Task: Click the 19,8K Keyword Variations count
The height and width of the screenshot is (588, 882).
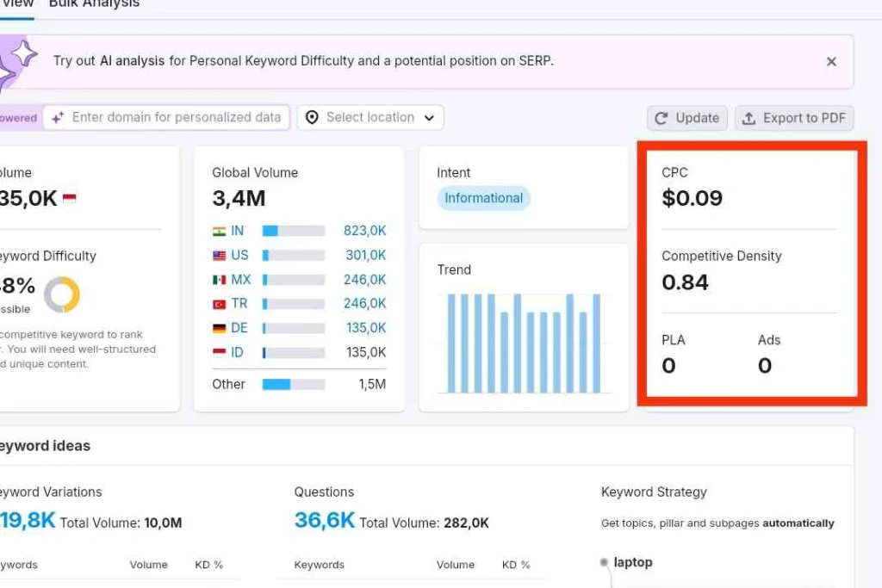Action: pyautogui.click(x=28, y=521)
